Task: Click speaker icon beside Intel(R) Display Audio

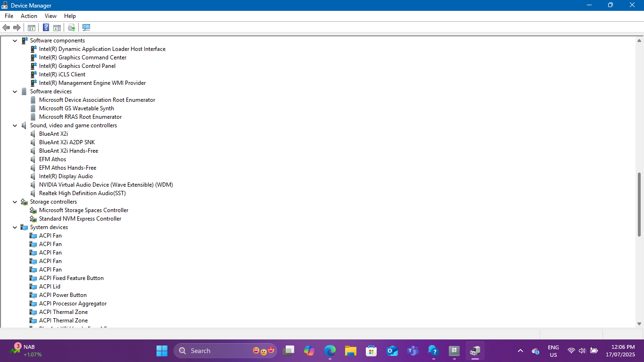Action: pos(33,176)
